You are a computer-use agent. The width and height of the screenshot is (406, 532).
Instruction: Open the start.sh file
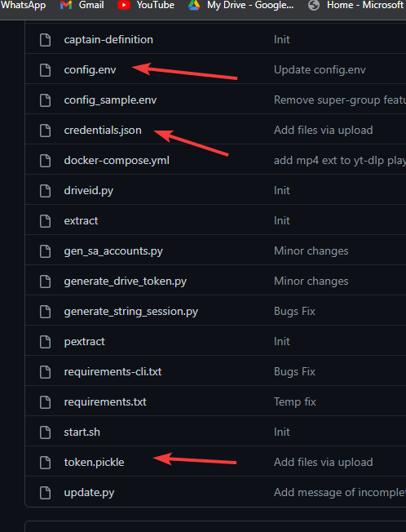(x=82, y=432)
